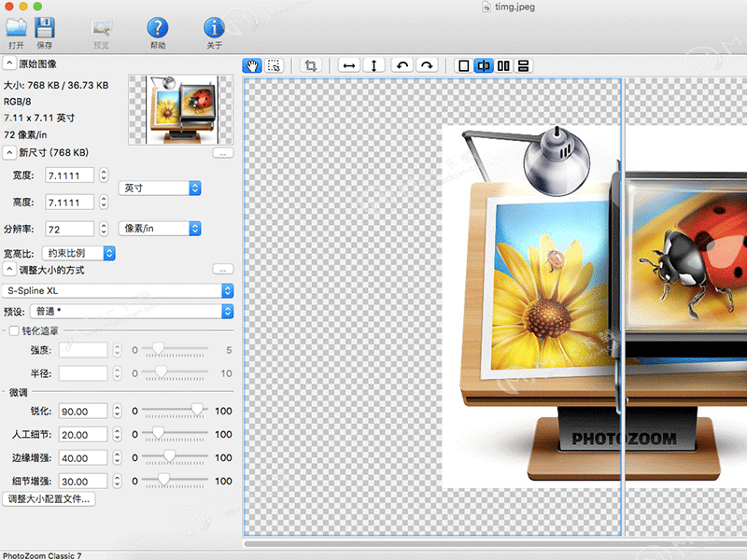Click the 边缘增强 slider handle

169,455
